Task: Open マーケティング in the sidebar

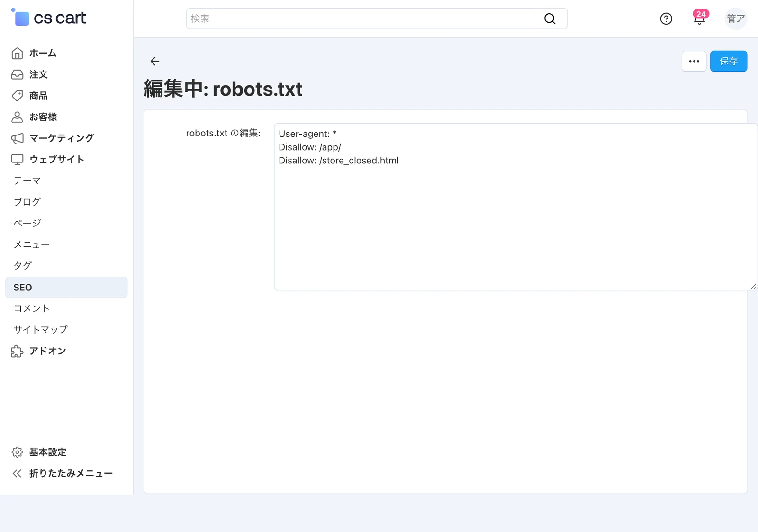Action: click(x=62, y=138)
